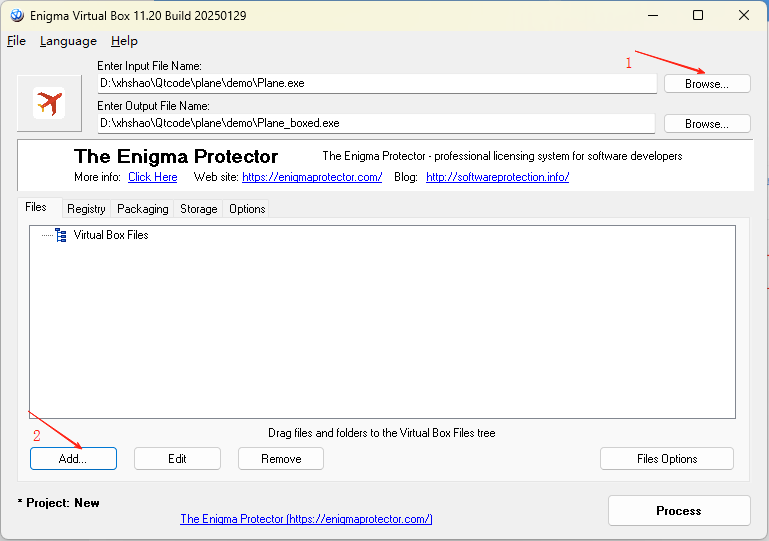Switch to the Registry tab
The image size is (769, 541).
click(x=86, y=209)
